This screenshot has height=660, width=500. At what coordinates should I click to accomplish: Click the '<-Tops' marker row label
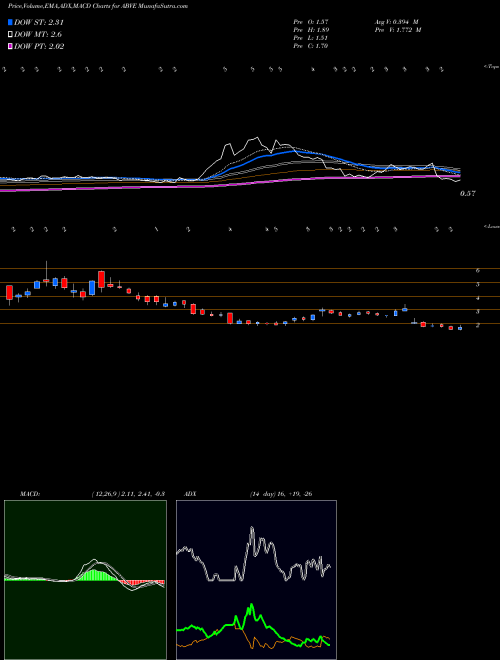point(492,67)
